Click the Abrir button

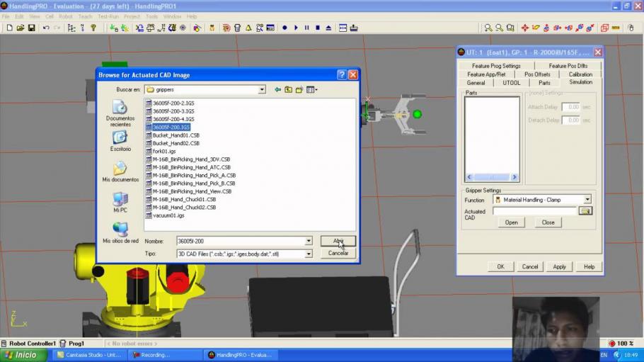pos(338,241)
